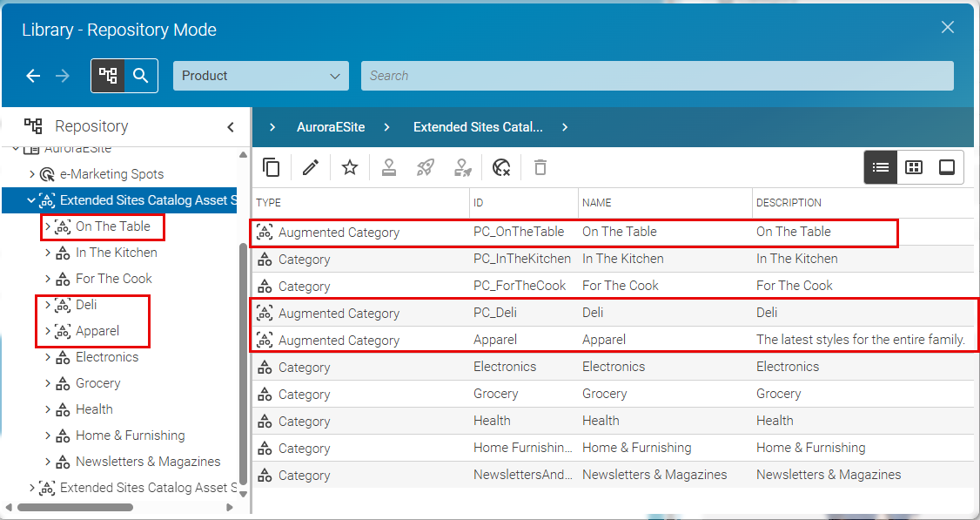Click the delete trash icon

pos(540,166)
